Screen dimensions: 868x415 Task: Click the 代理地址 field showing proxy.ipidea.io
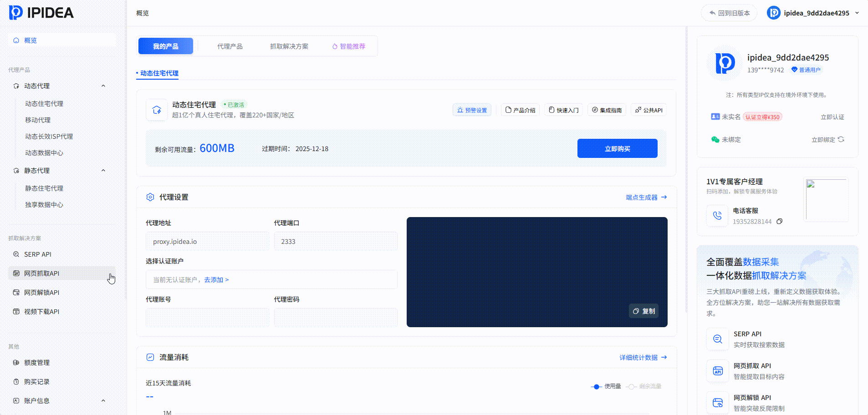(207, 241)
